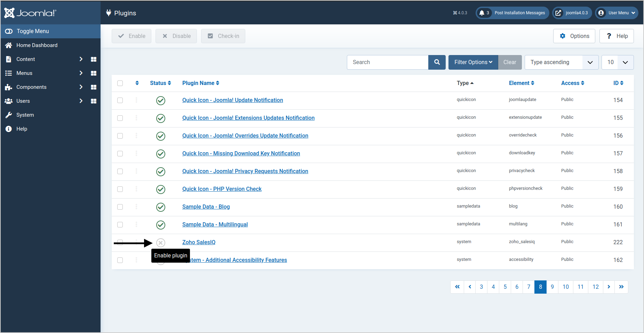Screen dimensions: 644x333
Task: Open the User Menu dropdown
Action: (617, 13)
